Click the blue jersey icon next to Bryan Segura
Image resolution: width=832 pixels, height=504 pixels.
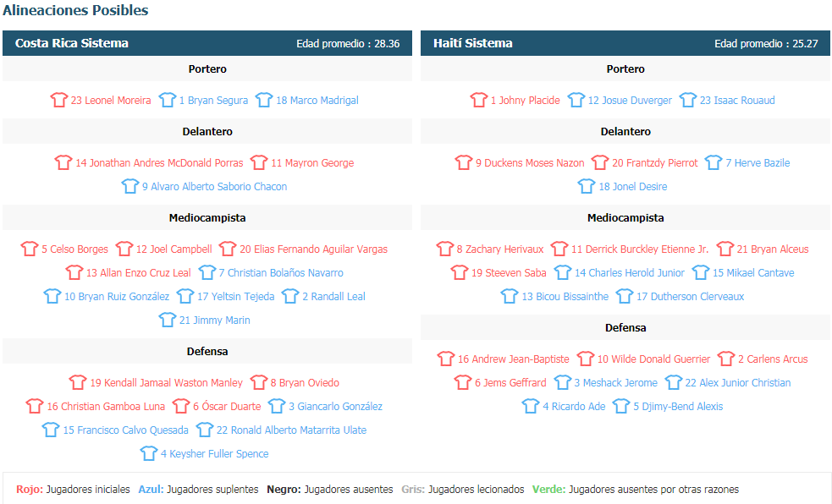click(167, 100)
